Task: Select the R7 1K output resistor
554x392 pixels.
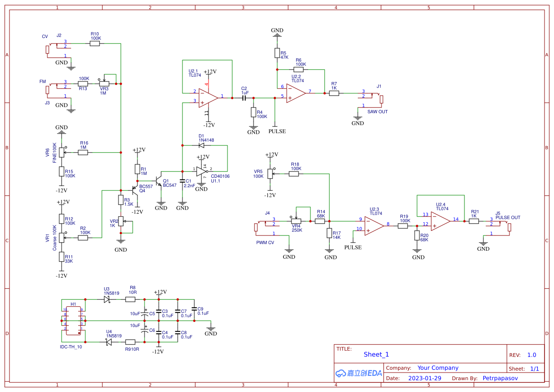Action: tap(334, 93)
